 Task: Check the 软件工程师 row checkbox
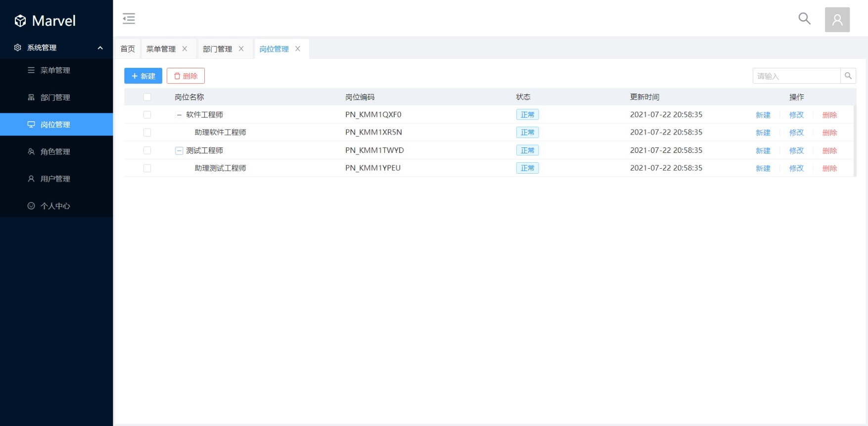(147, 115)
